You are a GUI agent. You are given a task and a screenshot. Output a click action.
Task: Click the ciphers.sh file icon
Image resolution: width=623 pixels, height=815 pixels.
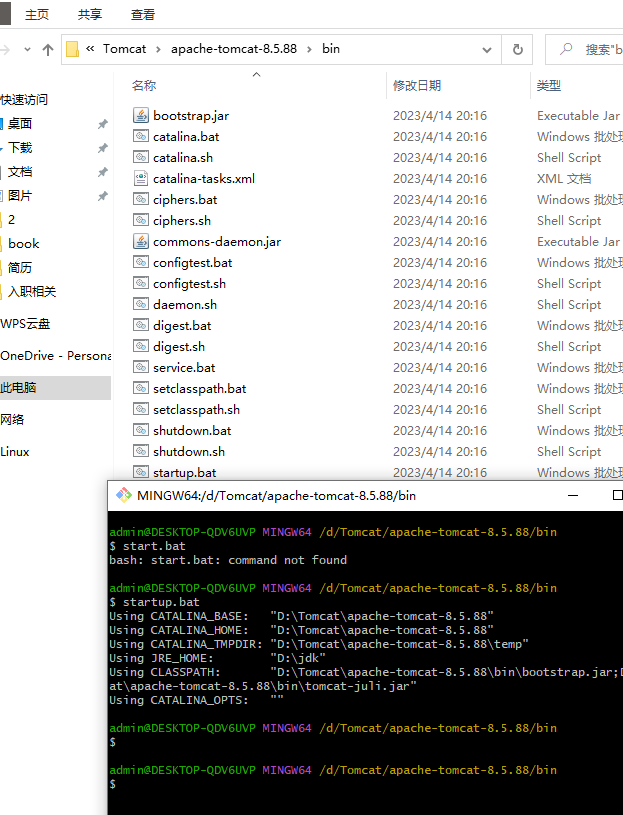tap(141, 220)
